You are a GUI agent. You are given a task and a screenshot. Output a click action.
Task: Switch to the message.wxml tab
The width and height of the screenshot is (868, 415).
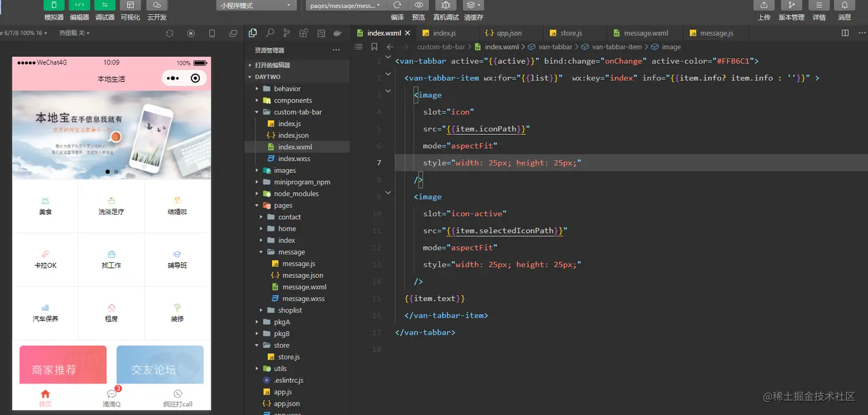646,33
